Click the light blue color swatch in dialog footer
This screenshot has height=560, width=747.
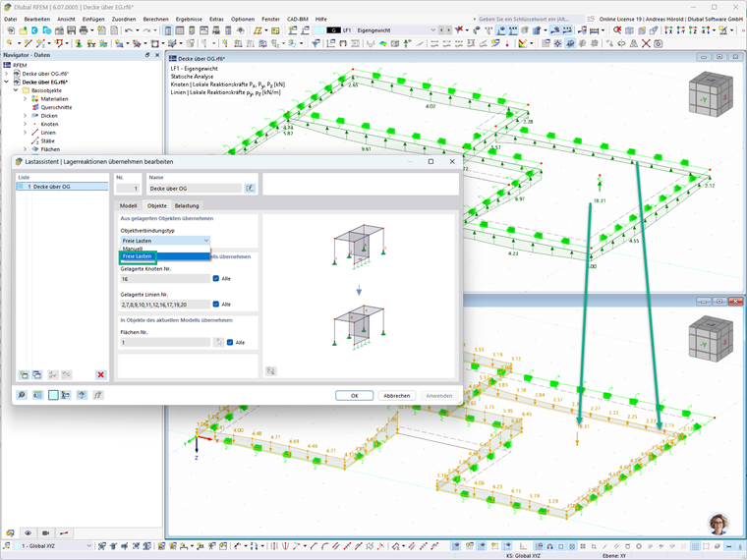tap(53, 395)
